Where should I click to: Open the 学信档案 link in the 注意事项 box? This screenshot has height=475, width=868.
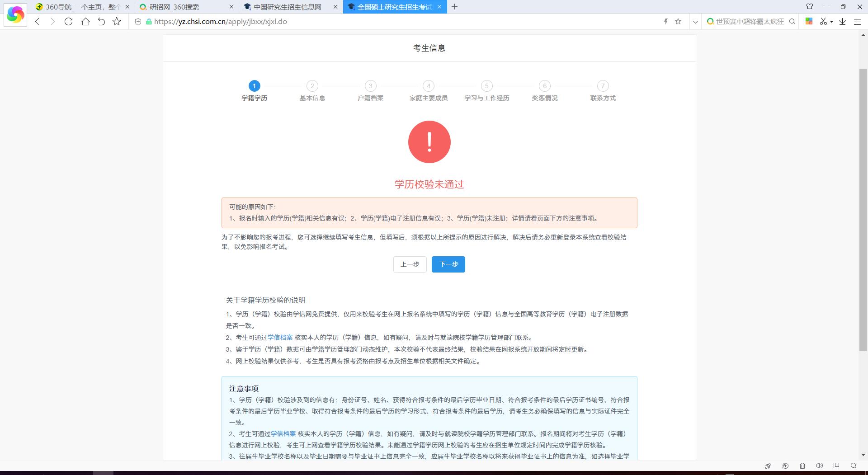[x=283, y=434]
